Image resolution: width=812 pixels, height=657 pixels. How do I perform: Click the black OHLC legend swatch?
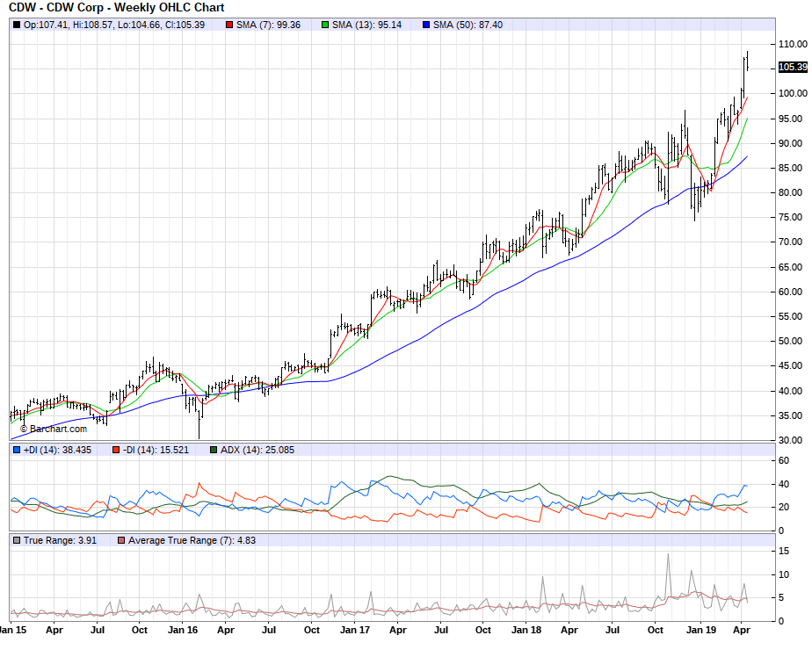[17, 25]
